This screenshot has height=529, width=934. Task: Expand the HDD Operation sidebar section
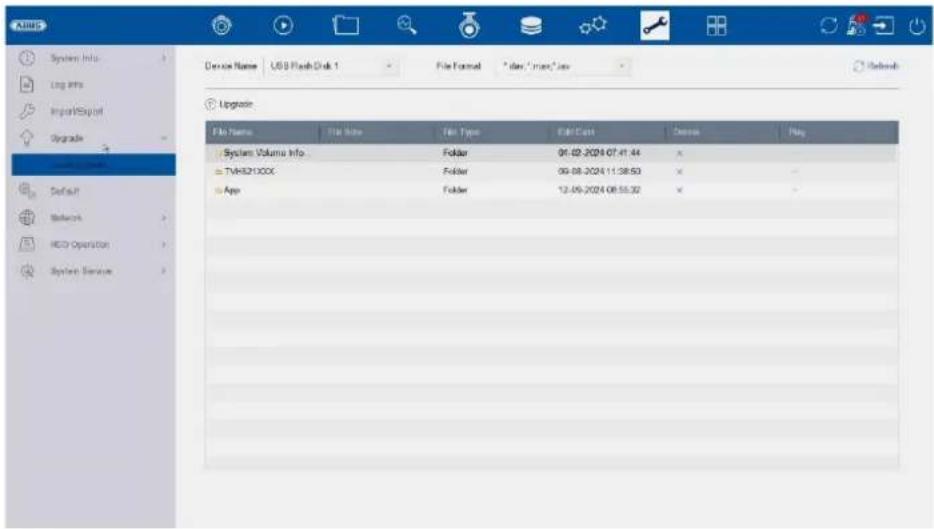(164, 244)
